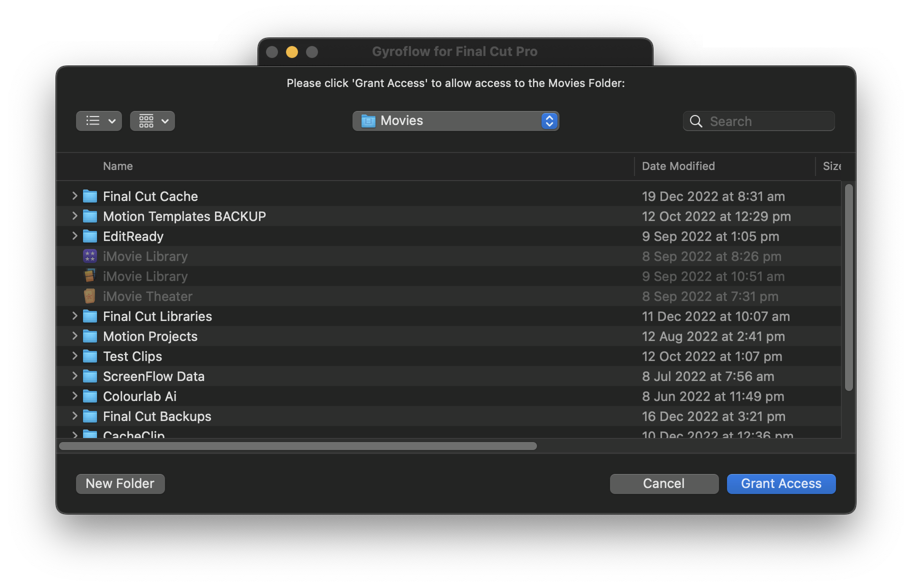Click the New Folder button
Image resolution: width=912 pixels, height=588 pixels.
pos(120,483)
